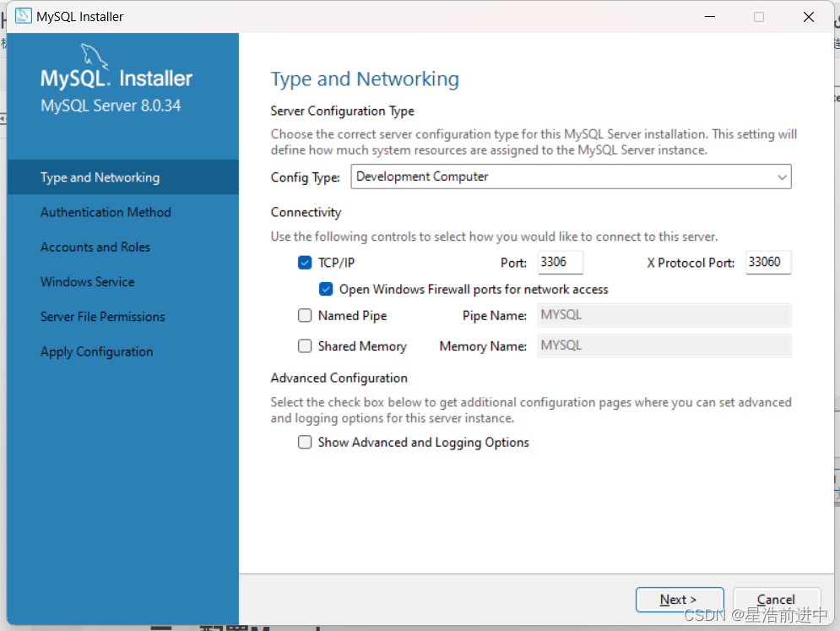Click the MySQL dolphin logo in sidebar

(93, 57)
